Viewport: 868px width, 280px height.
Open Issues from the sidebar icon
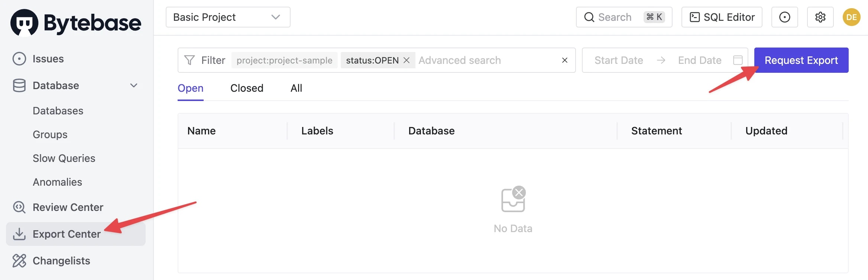click(x=19, y=59)
